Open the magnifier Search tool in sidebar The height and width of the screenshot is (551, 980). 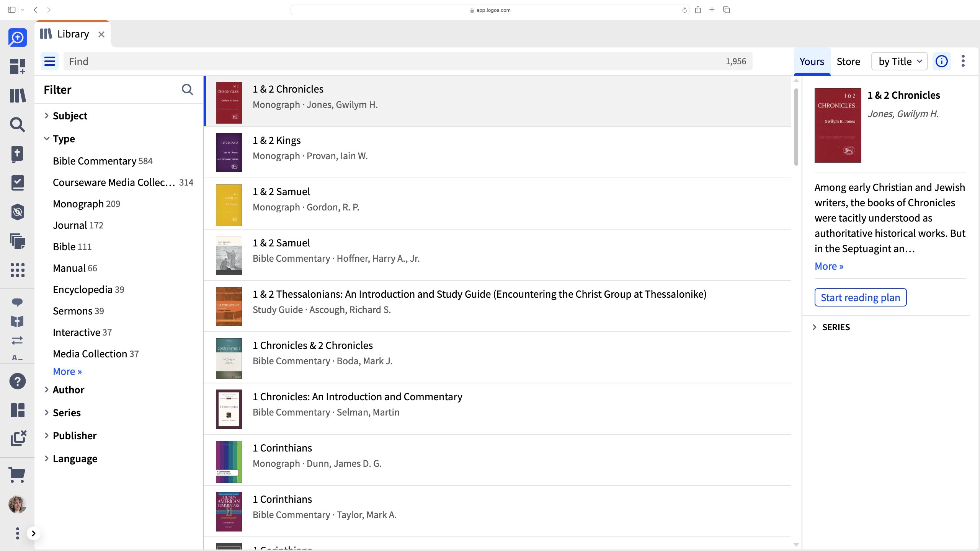(18, 125)
